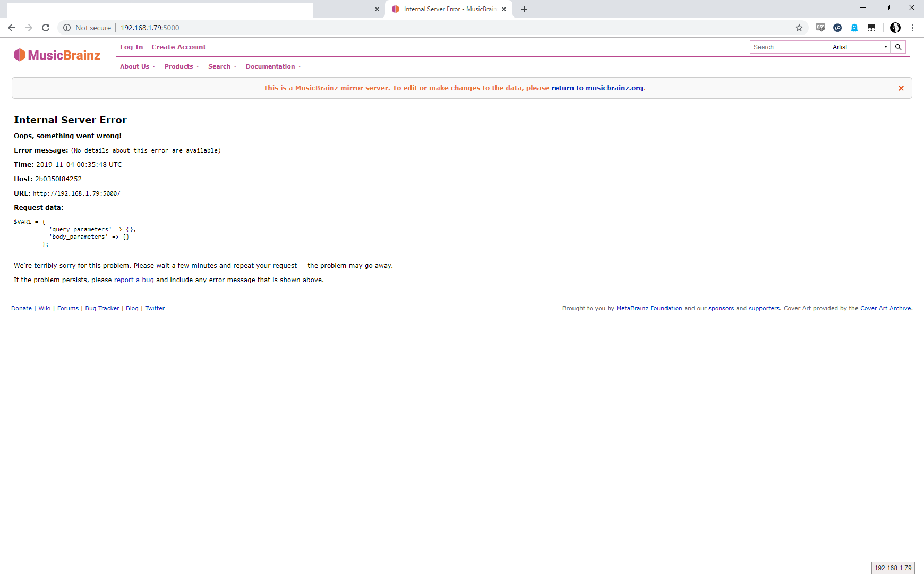Click the report a bug link
Viewport: 924px width, 574px height.
click(133, 280)
